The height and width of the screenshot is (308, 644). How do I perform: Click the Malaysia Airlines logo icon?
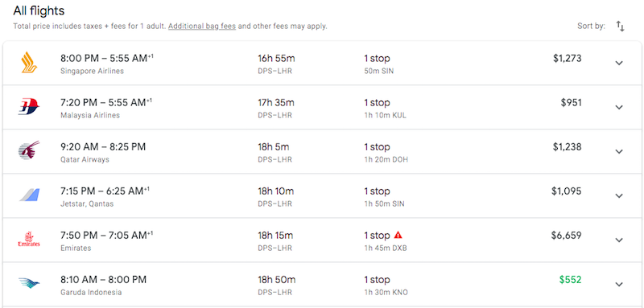click(x=29, y=107)
